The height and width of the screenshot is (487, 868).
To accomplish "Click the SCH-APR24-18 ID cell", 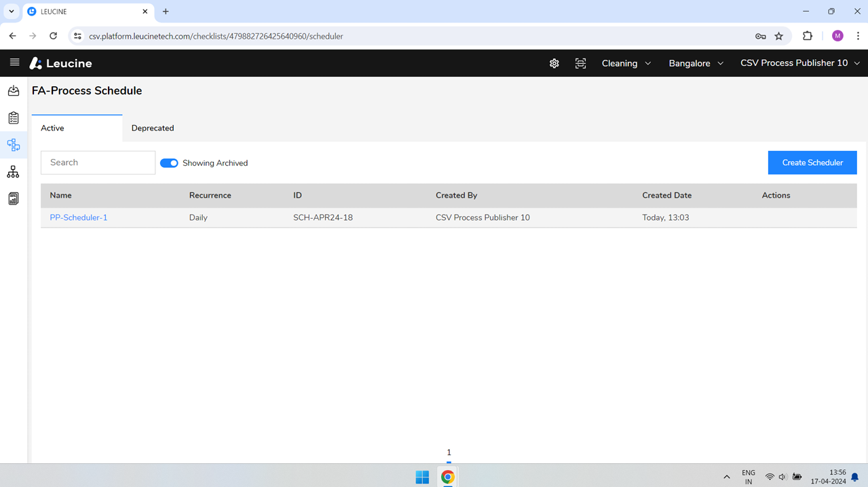I will tap(323, 217).
